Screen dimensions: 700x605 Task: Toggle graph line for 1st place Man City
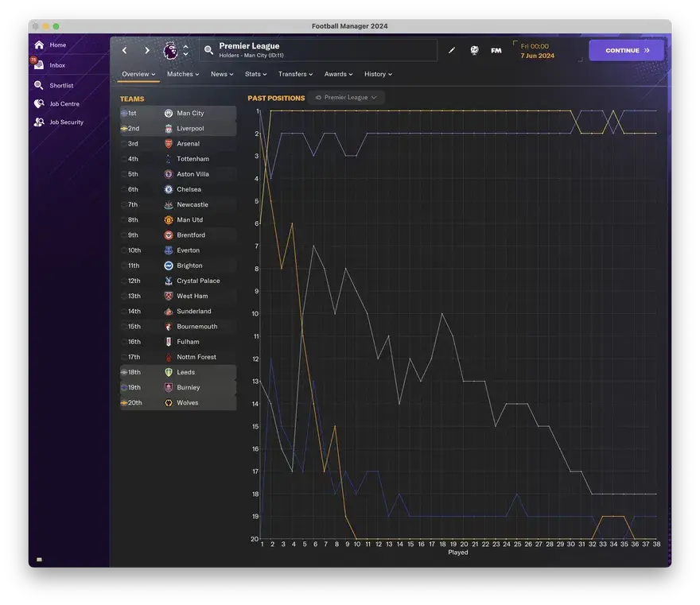pyautogui.click(x=123, y=114)
